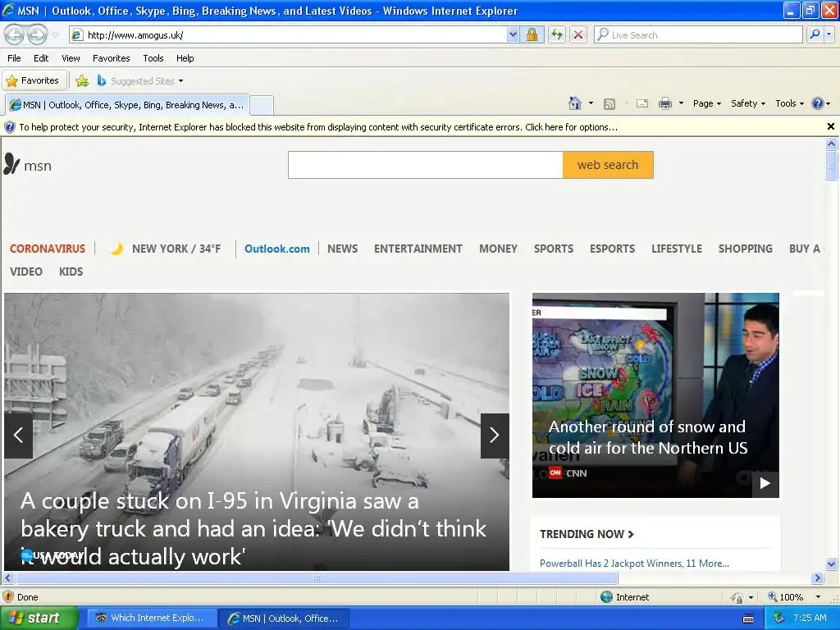Open the Tools menu in menu bar
Screen dimensions: 840x630
pos(153,58)
